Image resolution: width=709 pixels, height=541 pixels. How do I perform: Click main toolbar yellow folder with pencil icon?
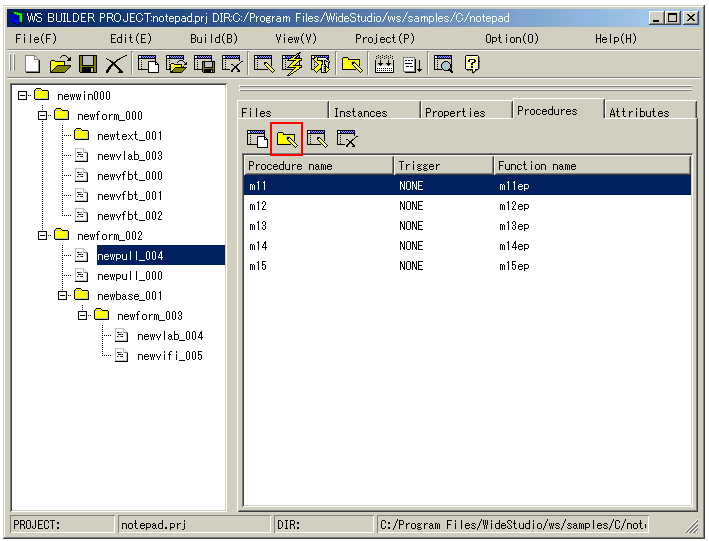pos(352,64)
